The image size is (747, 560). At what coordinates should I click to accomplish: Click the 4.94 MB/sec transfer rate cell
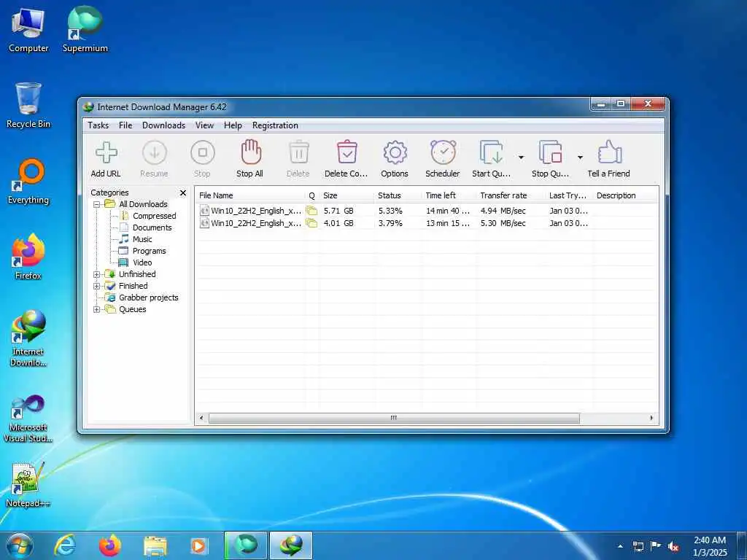coord(503,211)
